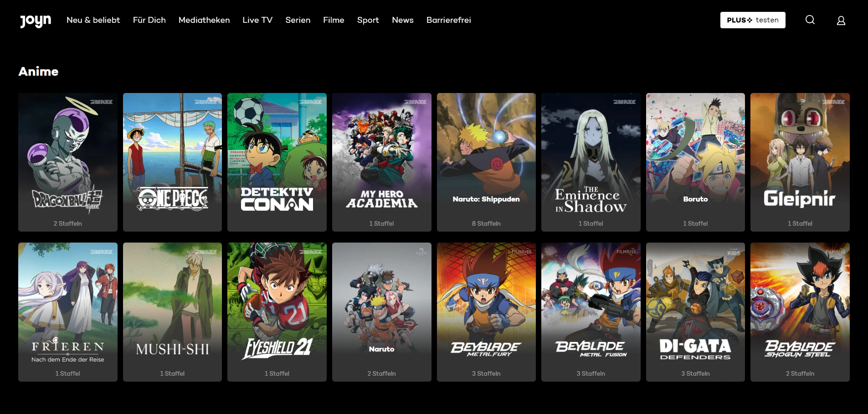868x414 pixels.
Task: Go to the Mediatheken section
Action: (204, 20)
